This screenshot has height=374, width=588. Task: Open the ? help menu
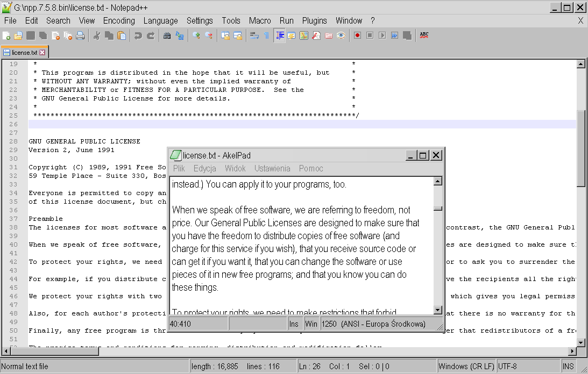(x=372, y=20)
